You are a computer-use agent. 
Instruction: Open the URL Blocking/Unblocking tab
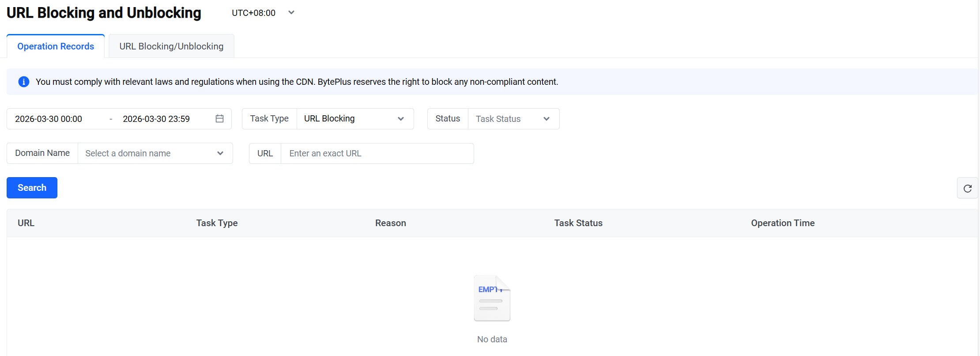click(x=171, y=46)
